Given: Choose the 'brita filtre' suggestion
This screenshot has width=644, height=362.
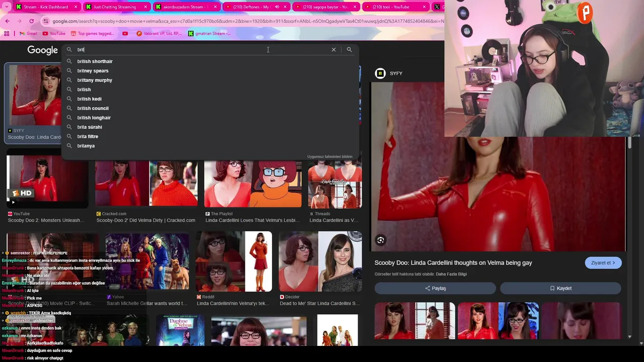Looking at the screenshot, I should click(x=210, y=136).
